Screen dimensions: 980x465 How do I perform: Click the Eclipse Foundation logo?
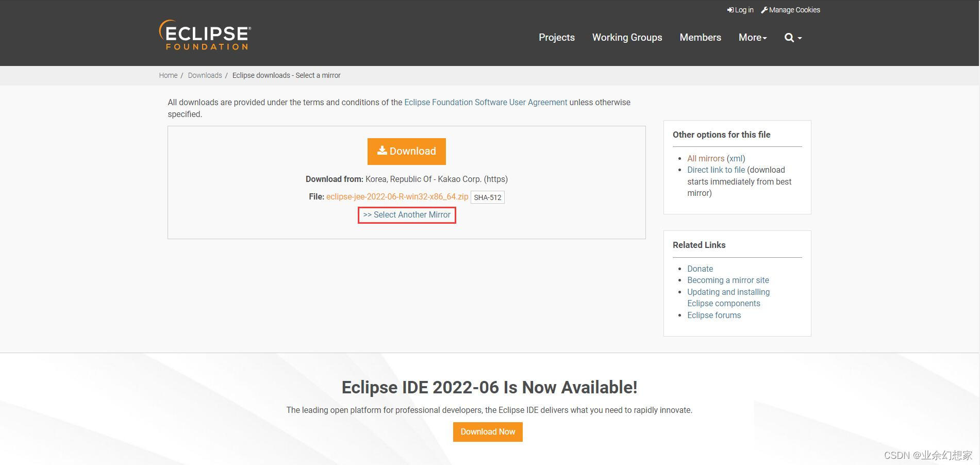coord(205,35)
